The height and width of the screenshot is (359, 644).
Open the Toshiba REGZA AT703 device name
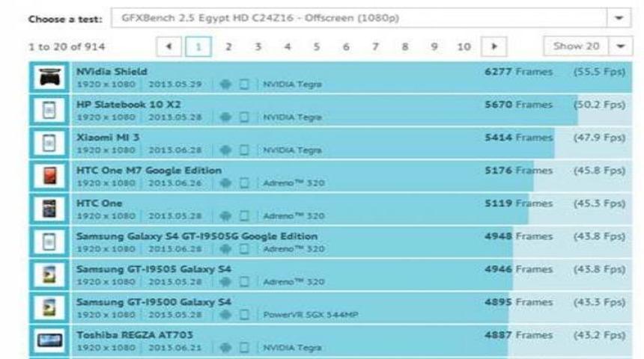pos(134,335)
